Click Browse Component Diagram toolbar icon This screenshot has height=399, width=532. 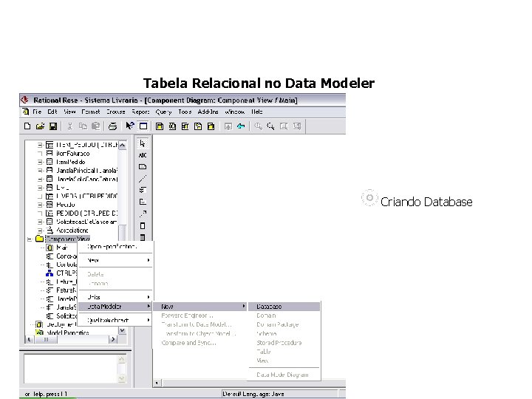pos(185,126)
